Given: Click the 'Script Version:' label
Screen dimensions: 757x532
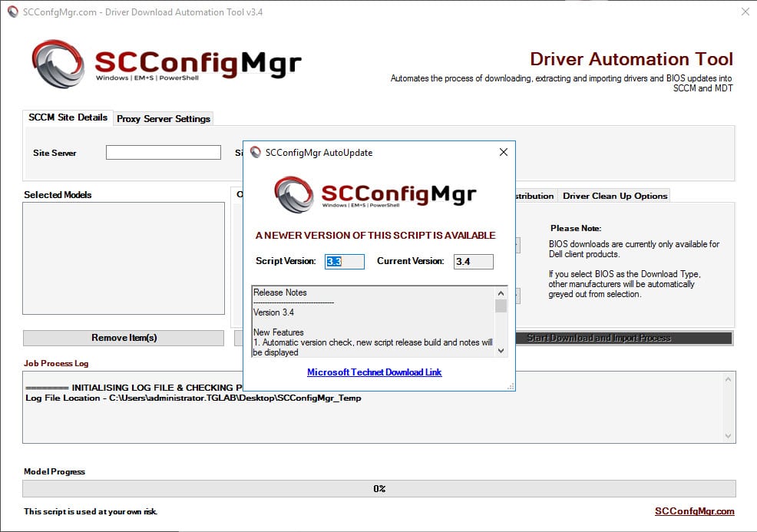Looking at the screenshot, I should (286, 261).
